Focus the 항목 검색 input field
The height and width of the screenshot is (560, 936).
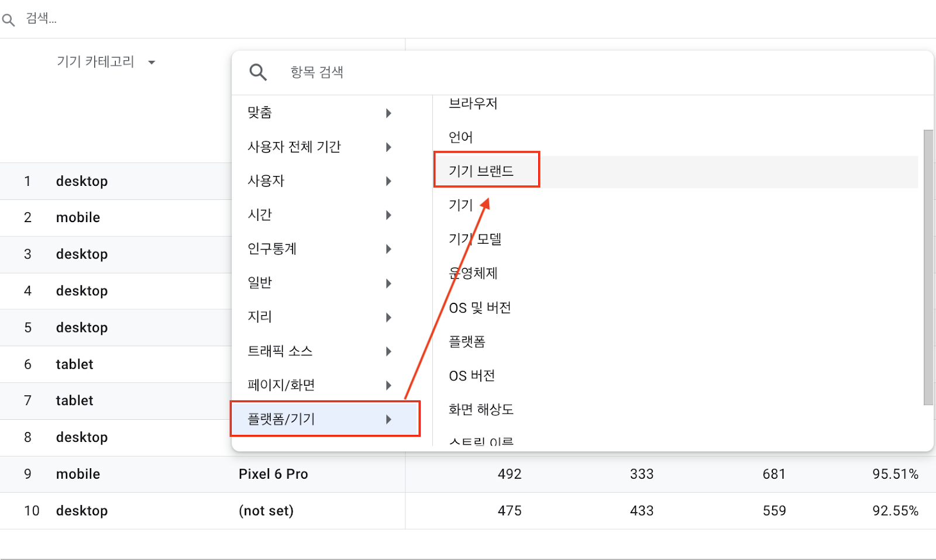(316, 72)
